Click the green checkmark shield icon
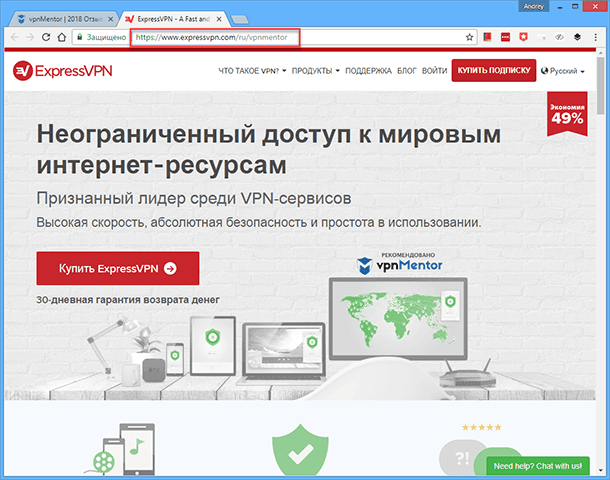610x480 pixels. click(300, 450)
